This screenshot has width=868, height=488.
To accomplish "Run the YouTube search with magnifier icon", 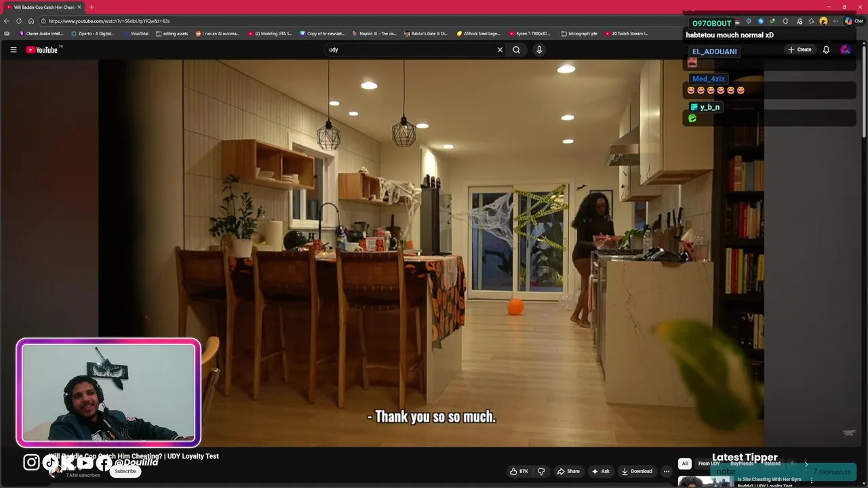I will 516,49.
